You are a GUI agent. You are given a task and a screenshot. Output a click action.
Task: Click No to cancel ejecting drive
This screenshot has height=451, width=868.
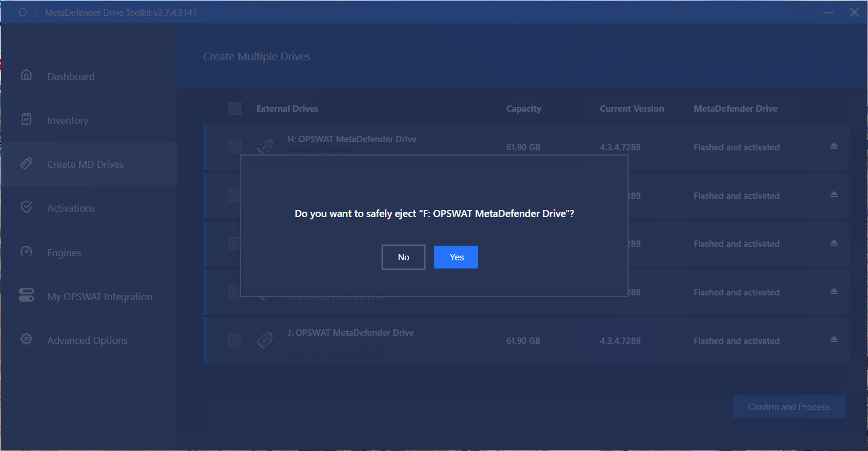point(403,257)
